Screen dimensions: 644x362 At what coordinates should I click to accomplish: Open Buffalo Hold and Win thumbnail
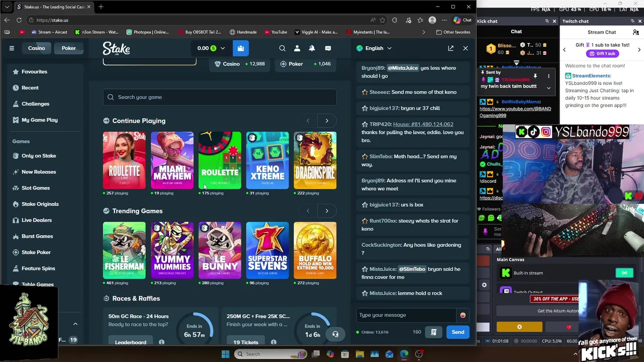pos(315,250)
